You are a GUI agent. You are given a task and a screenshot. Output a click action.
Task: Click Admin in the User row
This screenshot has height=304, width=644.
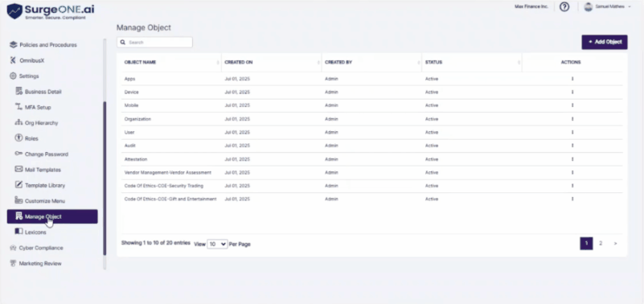tap(331, 132)
